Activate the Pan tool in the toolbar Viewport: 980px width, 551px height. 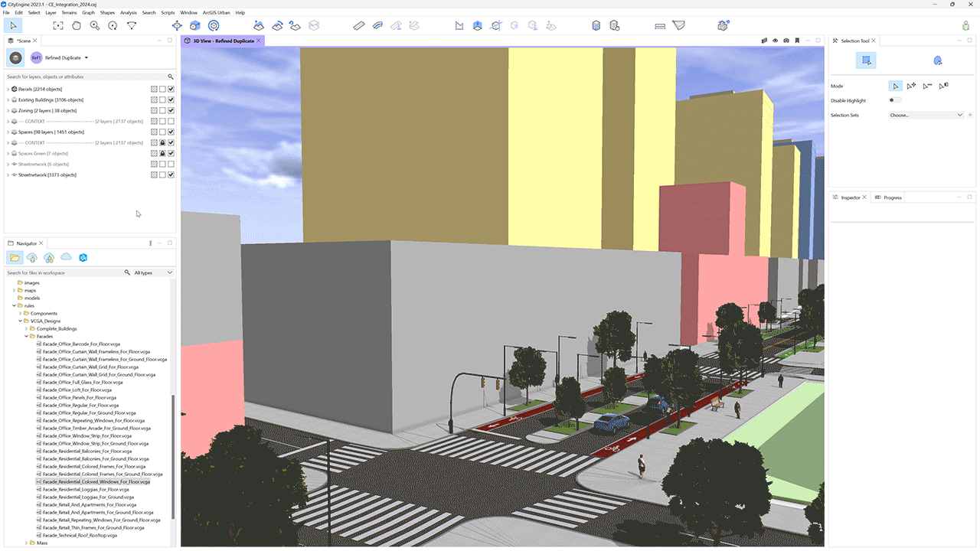[x=77, y=25]
